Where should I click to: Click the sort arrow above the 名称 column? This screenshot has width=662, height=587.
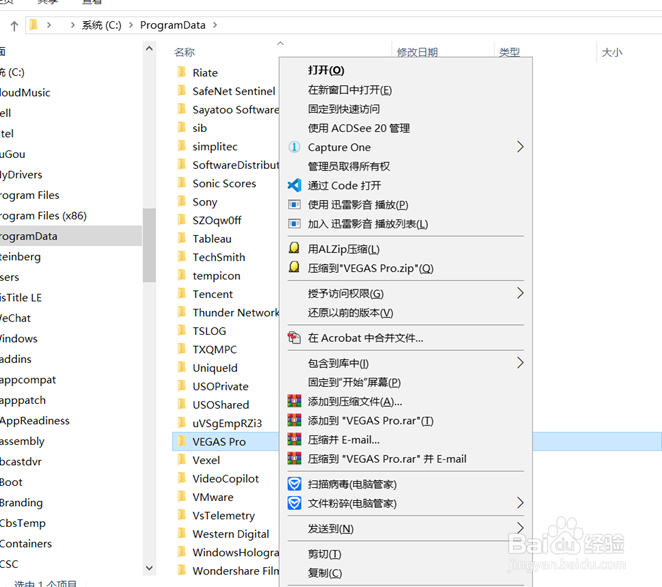pyautogui.click(x=280, y=43)
